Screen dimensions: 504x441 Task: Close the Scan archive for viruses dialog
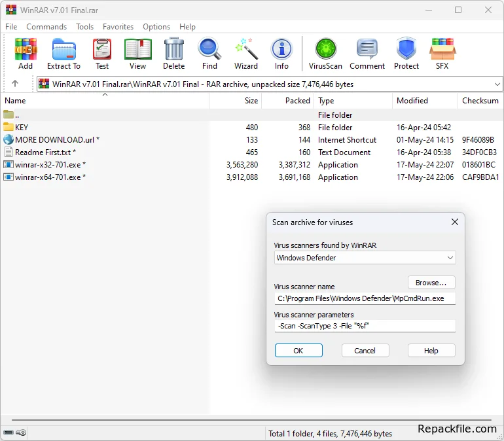(x=455, y=222)
